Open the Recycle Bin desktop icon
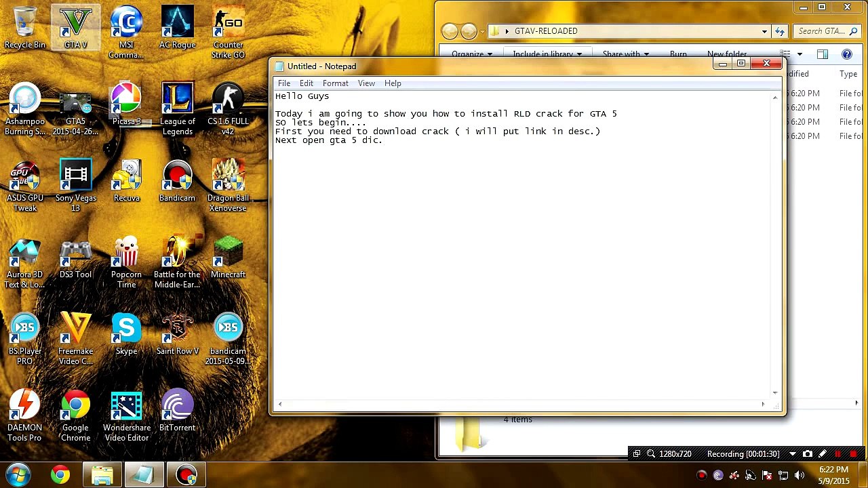The image size is (868, 488). pos(25,28)
